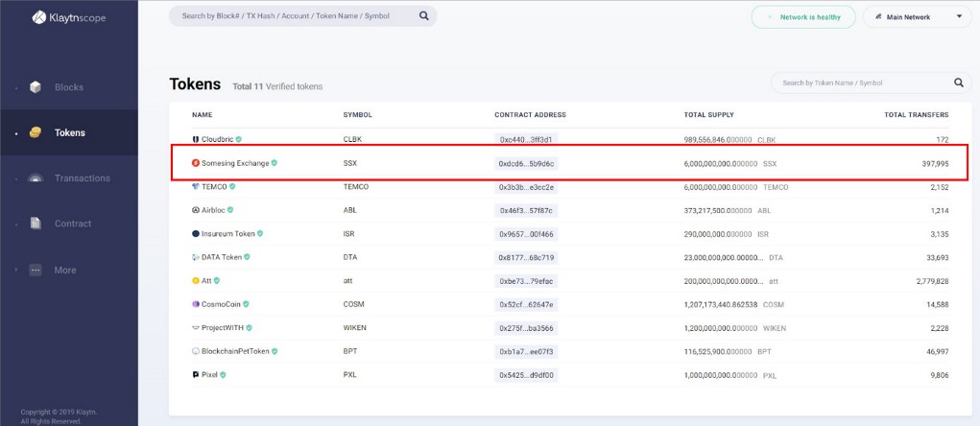Open the Main Network dropdown arrow
The width and height of the screenshot is (980, 426).
pos(960,17)
